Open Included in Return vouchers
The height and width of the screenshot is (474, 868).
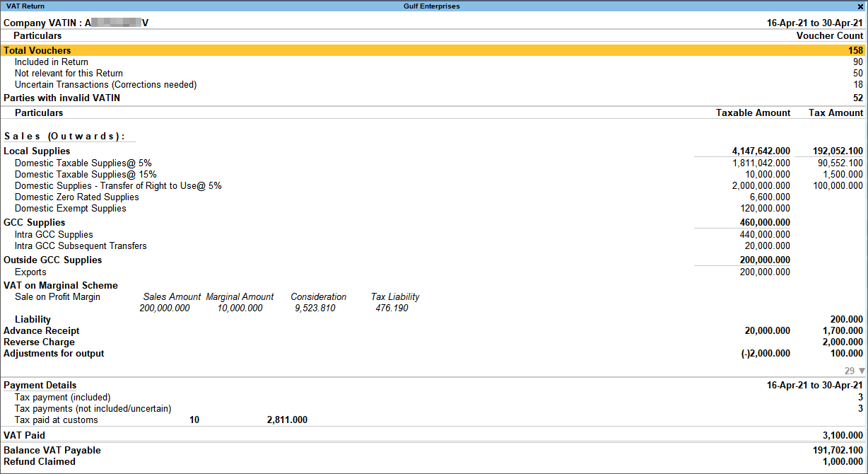(52, 62)
